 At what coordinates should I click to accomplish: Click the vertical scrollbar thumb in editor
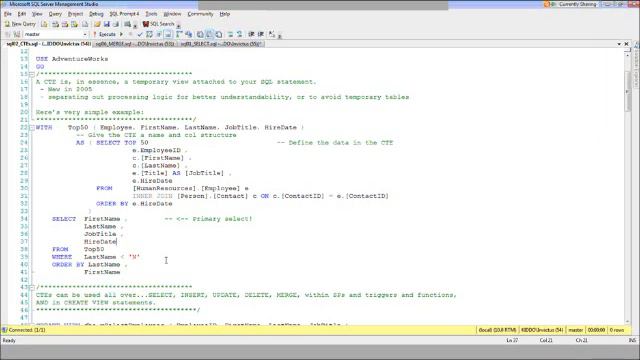[627, 90]
